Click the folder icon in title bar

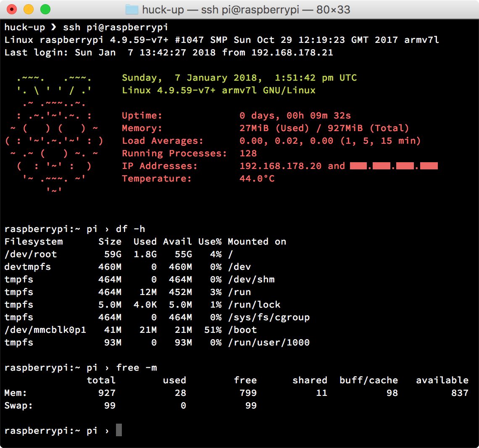132,10
